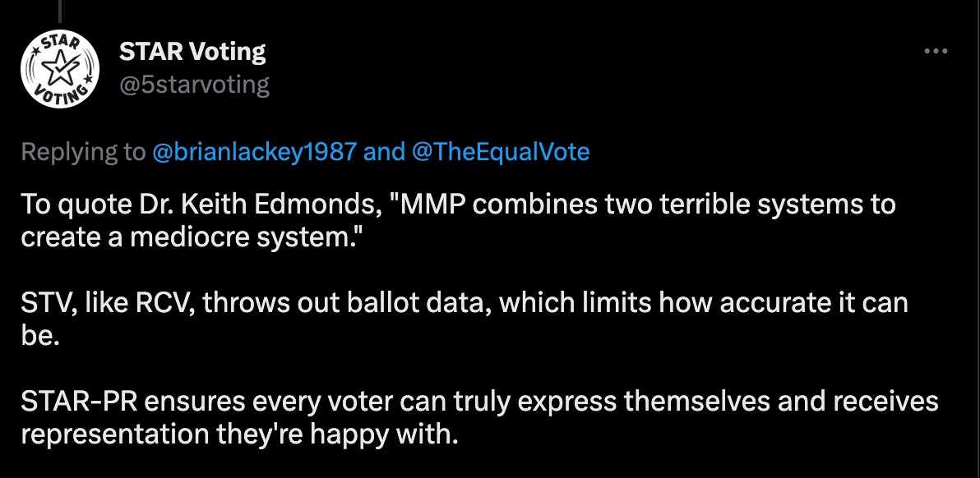Click the STAR Voting profile avatar
The image size is (980, 478).
point(60,69)
